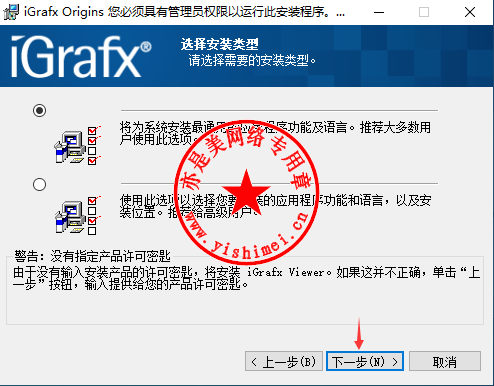Click the red arrow pointing at Next

tap(359, 334)
